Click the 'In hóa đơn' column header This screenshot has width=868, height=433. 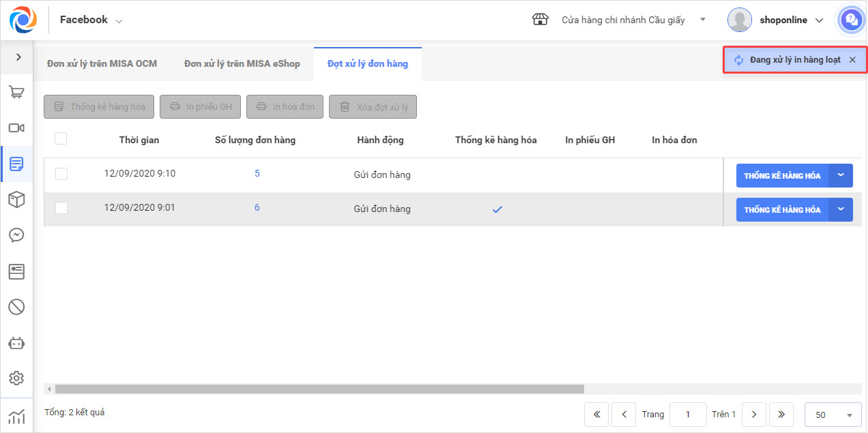pyautogui.click(x=675, y=140)
